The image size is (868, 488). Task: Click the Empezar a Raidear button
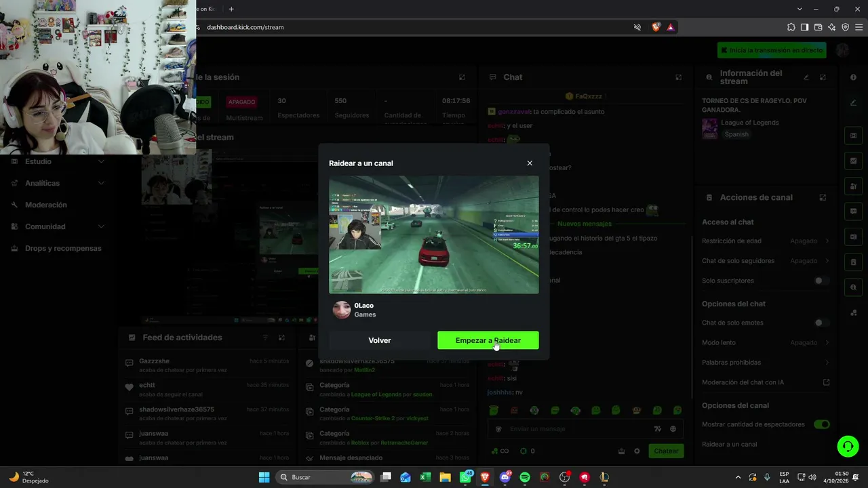488,340
